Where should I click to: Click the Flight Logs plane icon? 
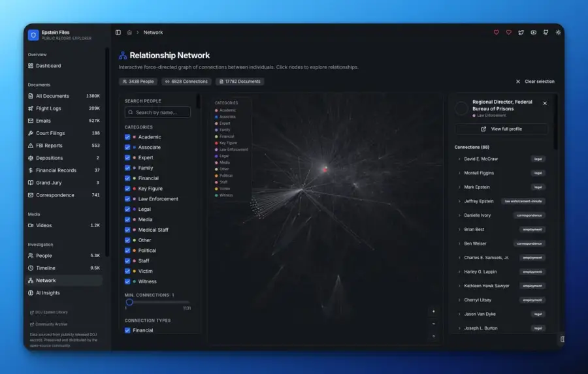point(31,109)
